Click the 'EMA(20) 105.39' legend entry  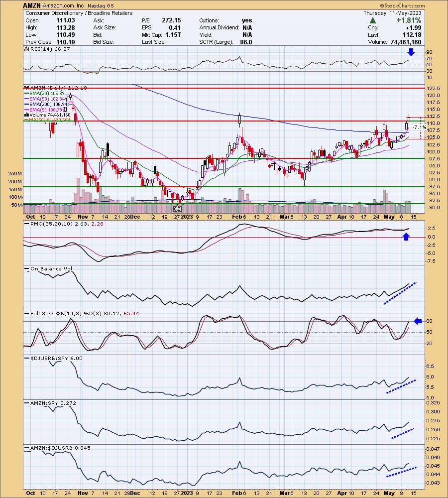47,94
